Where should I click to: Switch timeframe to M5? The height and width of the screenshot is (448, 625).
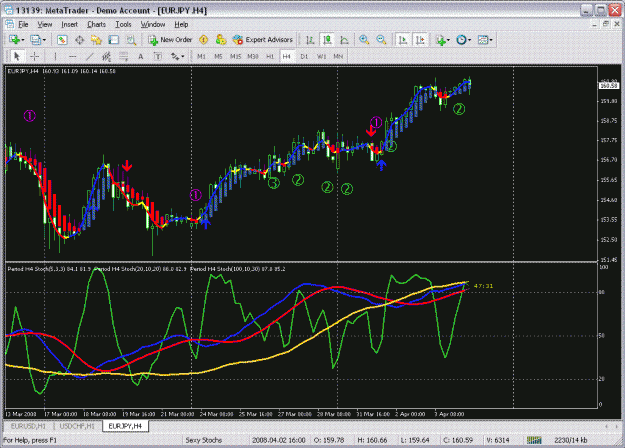(x=218, y=57)
